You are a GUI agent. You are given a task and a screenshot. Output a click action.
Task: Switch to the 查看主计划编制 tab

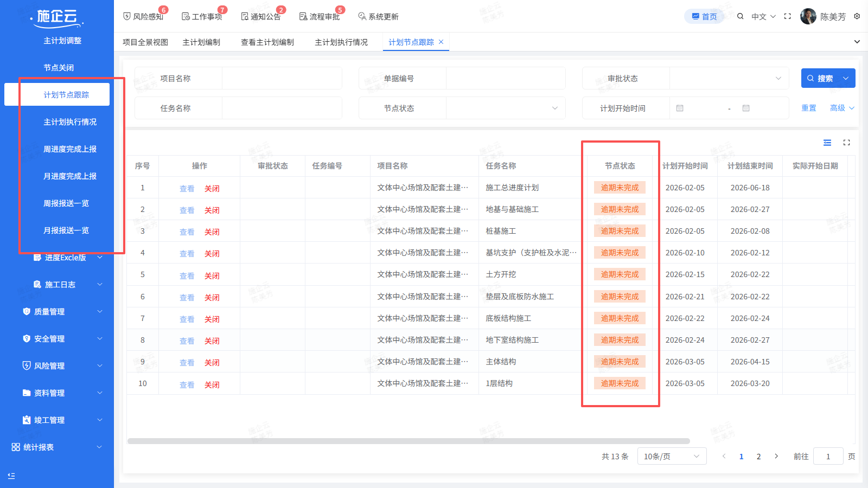[267, 42]
